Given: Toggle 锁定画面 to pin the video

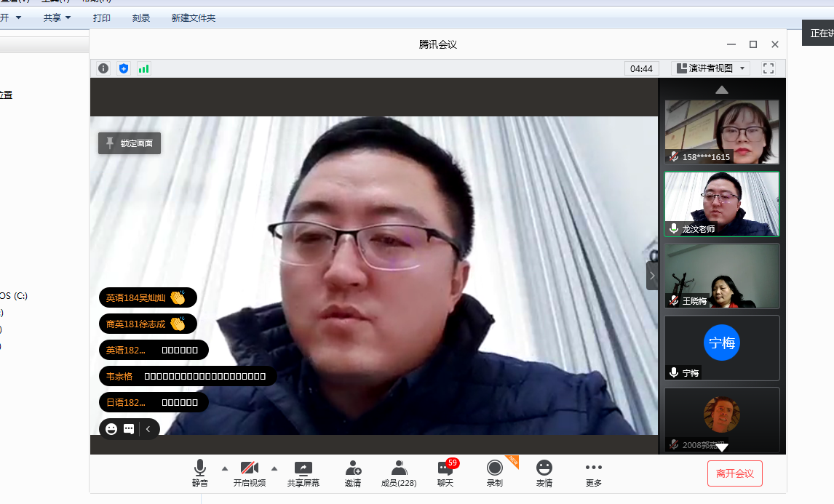Looking at the screenshot, I should (130, 143).
